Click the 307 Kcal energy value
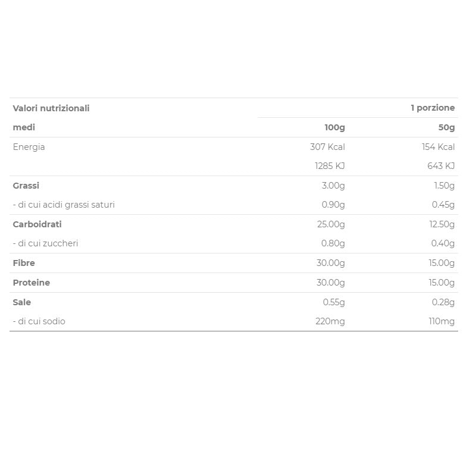Viewport: 476px width, 476px height. click(x=327, y=147)
